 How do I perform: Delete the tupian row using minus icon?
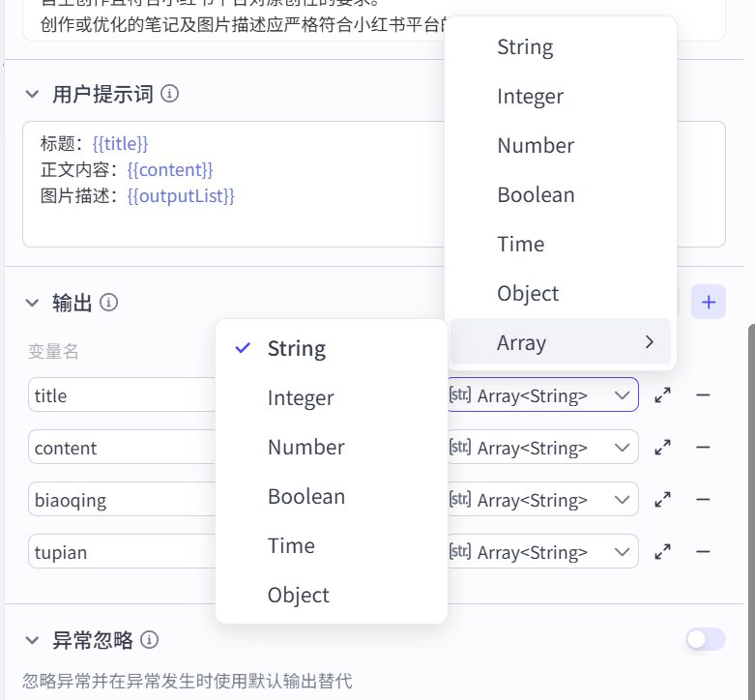(x=703, y=552)
